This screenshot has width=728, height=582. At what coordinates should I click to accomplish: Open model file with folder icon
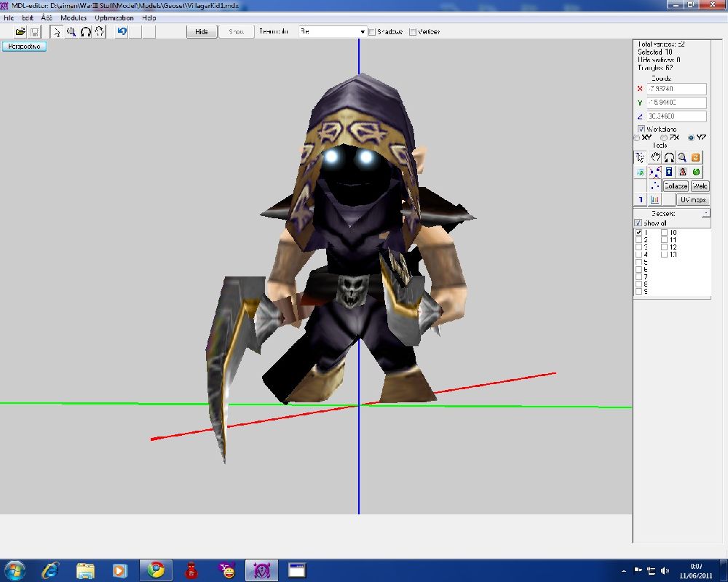point(20,32)
